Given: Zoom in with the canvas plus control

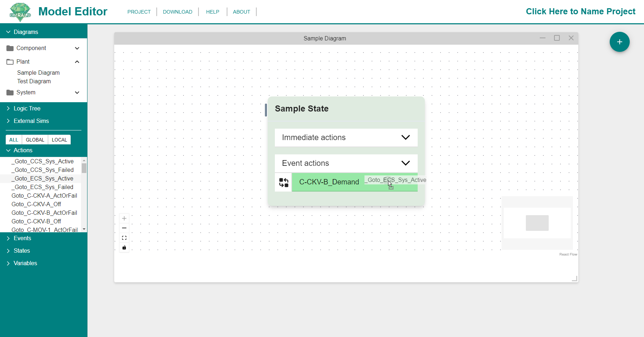Looking at the screenshot, I should [124, 218].
